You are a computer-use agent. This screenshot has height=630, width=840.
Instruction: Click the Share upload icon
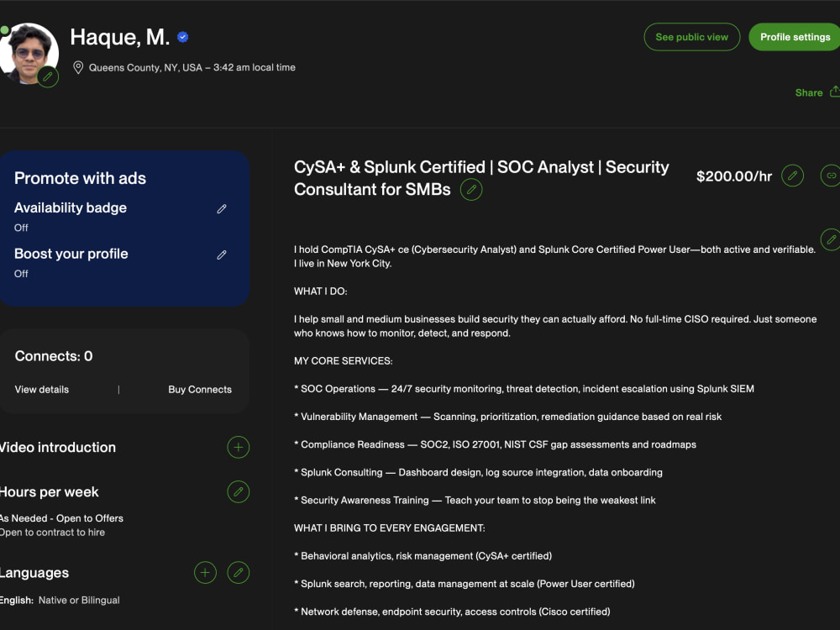click(835, 92)
